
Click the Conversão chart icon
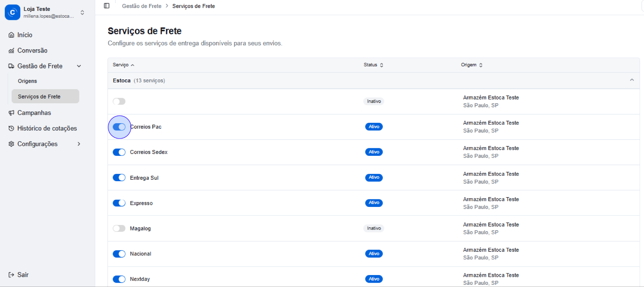[11, 51]
